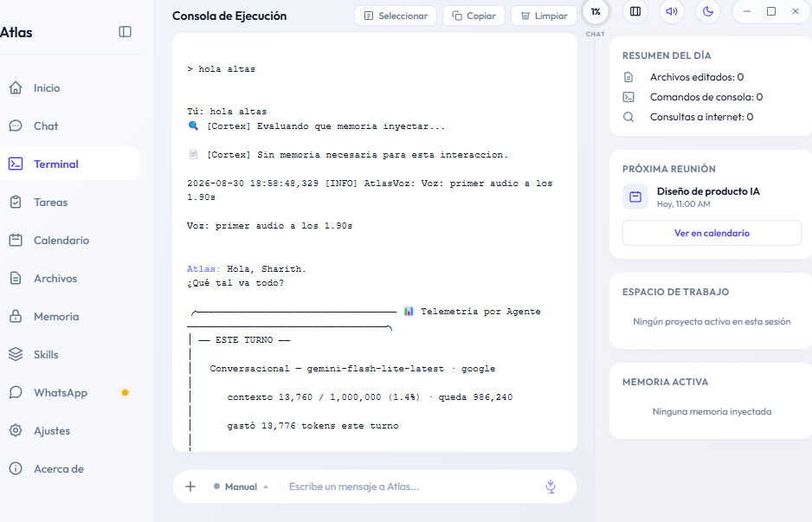Select the Terminal sidebar item
The width and height of the screenshot is (812, 522).
[x=70, y=164]
